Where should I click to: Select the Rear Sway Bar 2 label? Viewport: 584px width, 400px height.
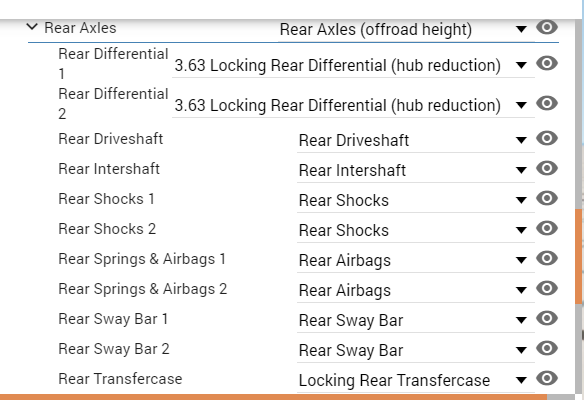(114, 349)
